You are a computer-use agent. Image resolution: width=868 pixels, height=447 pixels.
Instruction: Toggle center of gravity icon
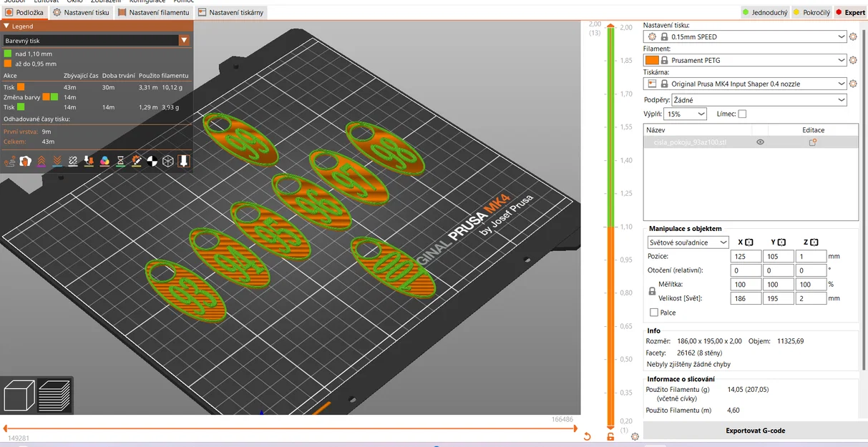coord(152,161)
